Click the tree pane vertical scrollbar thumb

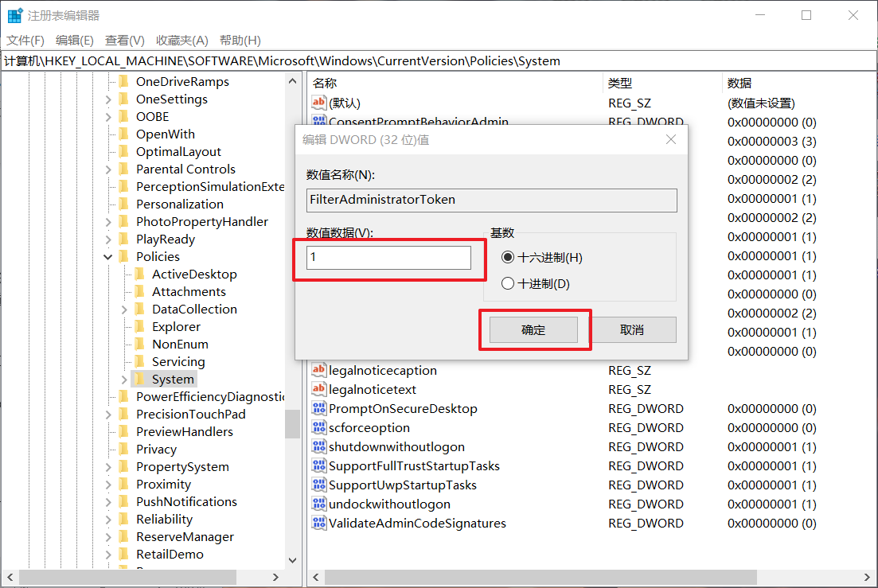(x=292, y=423)
